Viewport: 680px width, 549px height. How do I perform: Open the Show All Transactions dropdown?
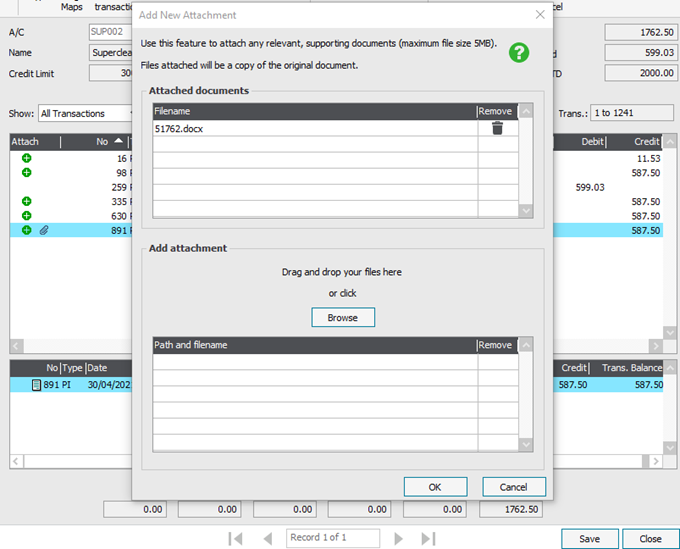(86, 114)
